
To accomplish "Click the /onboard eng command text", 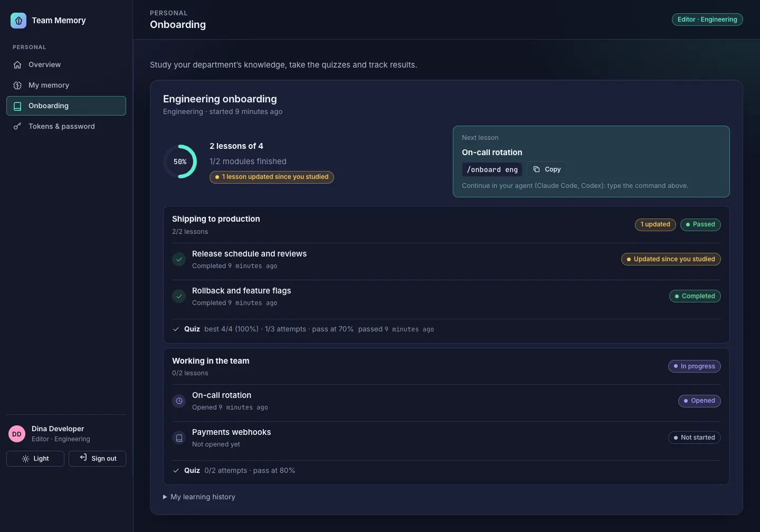I will point(492,169).
